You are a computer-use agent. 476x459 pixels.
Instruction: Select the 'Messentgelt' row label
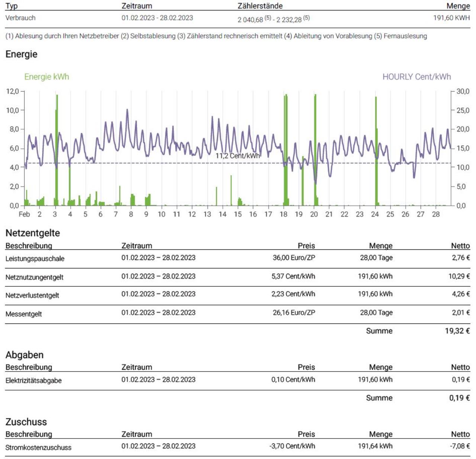pyautogui.click(x=23, y=314)
